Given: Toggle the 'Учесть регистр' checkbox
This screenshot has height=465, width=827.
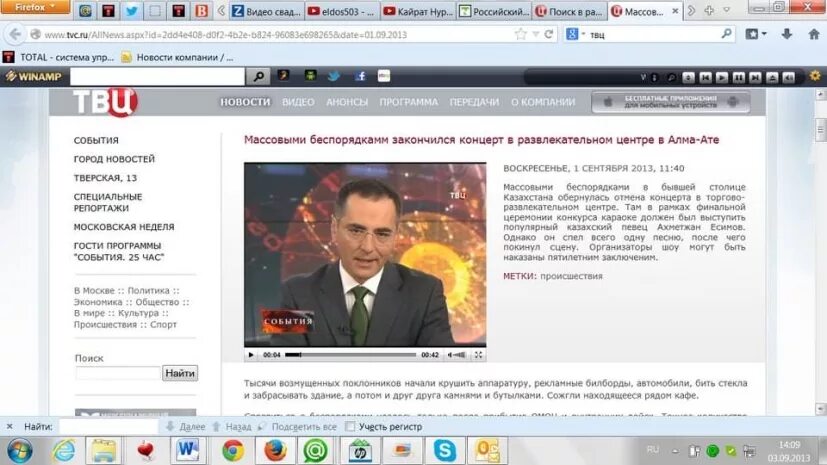Looking at the screenshot, I should tap(350, 427).
